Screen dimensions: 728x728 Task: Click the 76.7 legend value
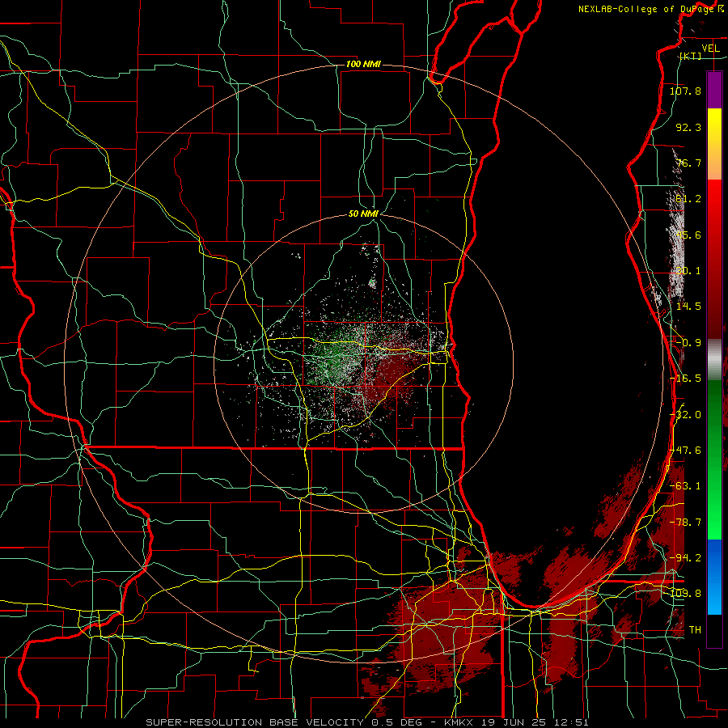[x=688, y=163]
